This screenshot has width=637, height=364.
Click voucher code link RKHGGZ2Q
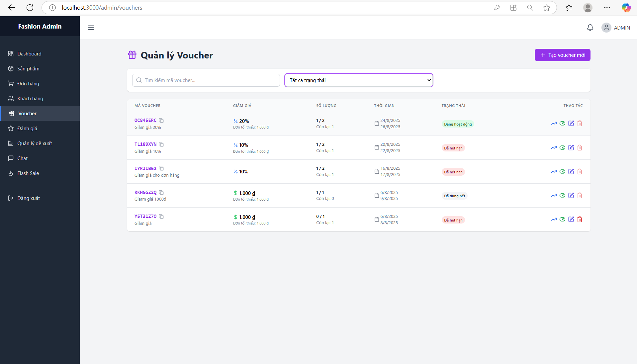tap(145, 193)
